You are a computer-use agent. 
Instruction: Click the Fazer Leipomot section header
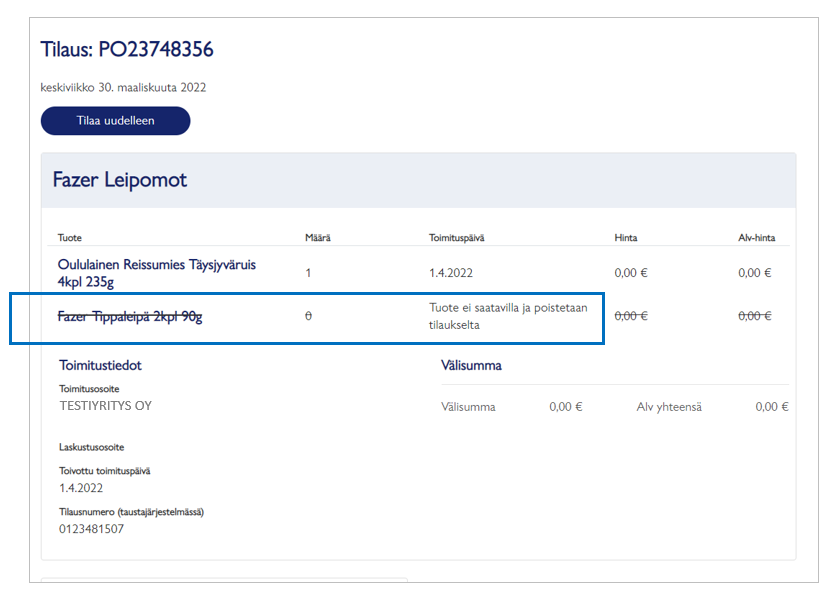(120, 180)
